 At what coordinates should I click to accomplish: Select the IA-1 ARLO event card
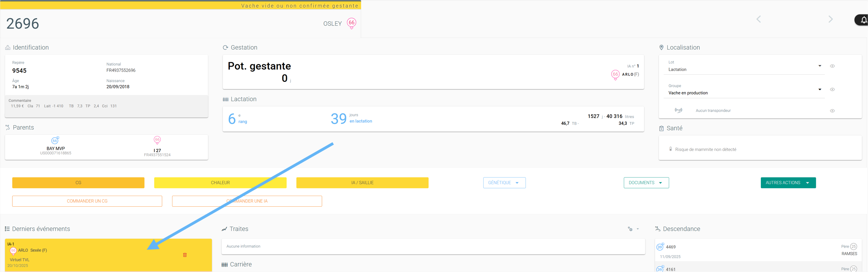(109, 255)
